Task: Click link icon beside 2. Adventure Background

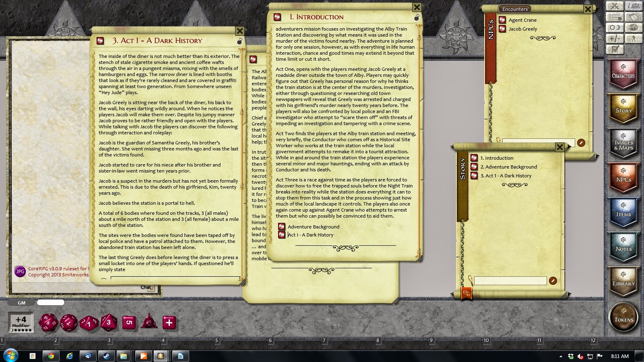Action: (474, 167)
